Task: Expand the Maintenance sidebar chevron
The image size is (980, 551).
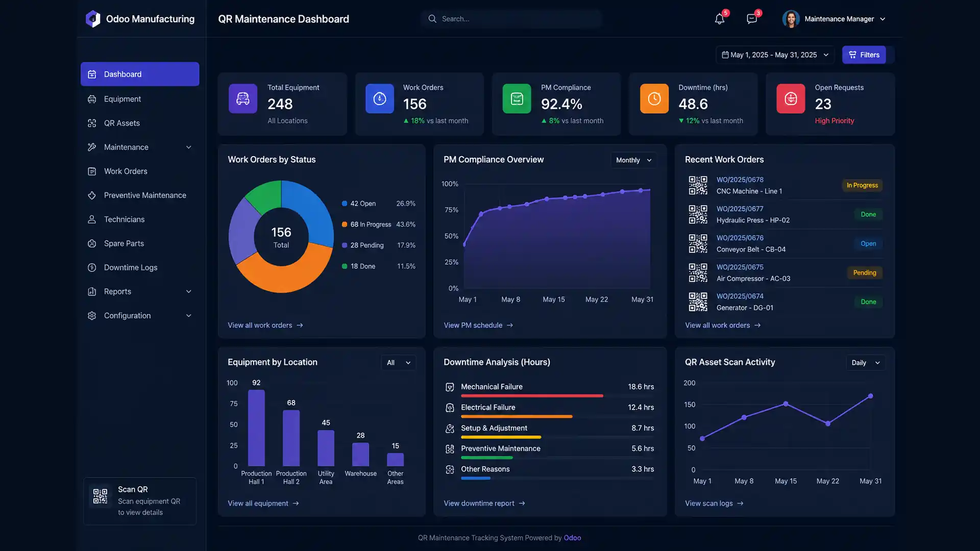Action: click(189, 147)
